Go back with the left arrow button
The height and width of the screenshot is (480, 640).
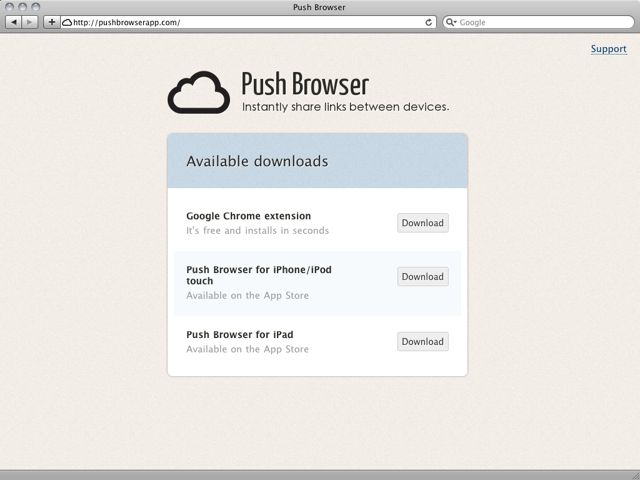(13, 22)
